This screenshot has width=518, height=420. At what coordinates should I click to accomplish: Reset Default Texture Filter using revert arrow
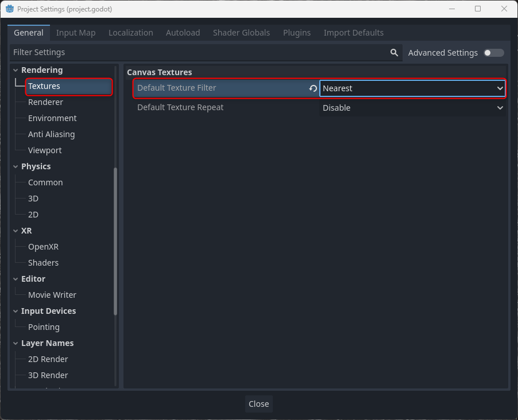pos(313,88)
